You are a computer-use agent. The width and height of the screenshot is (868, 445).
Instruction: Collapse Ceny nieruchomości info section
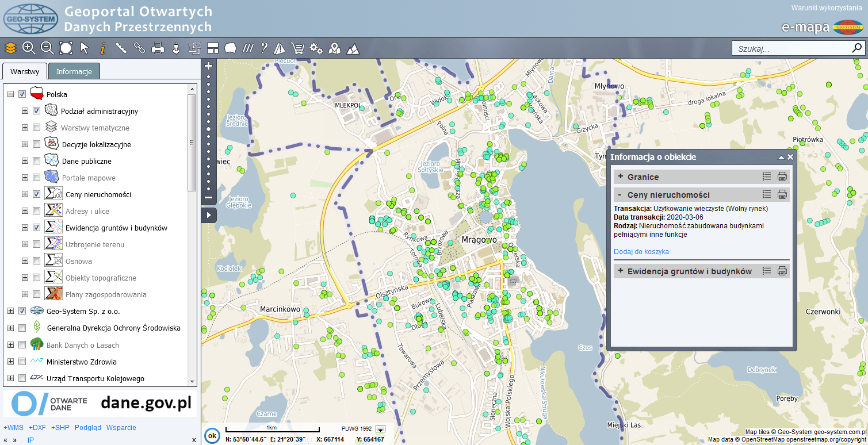point(620,194)
